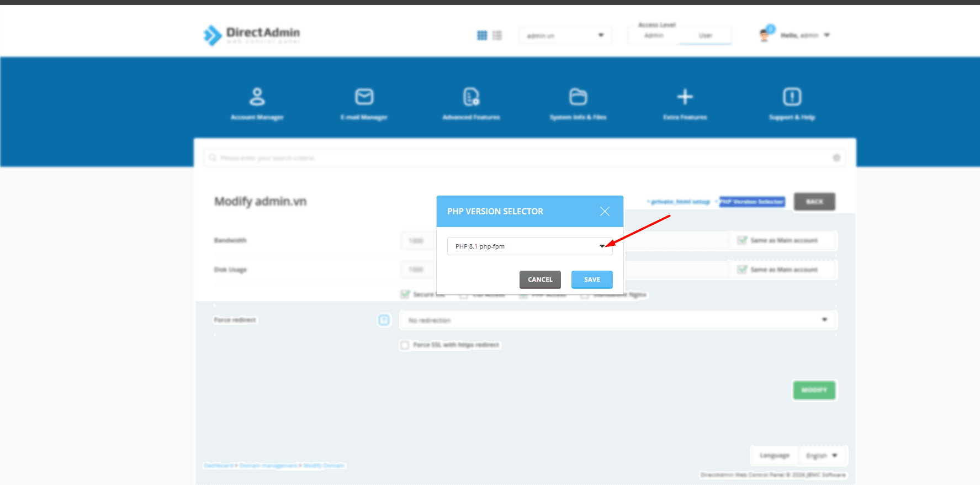Click the Cancel button in the dialog
Screen dimensions: 980x485
540,280
